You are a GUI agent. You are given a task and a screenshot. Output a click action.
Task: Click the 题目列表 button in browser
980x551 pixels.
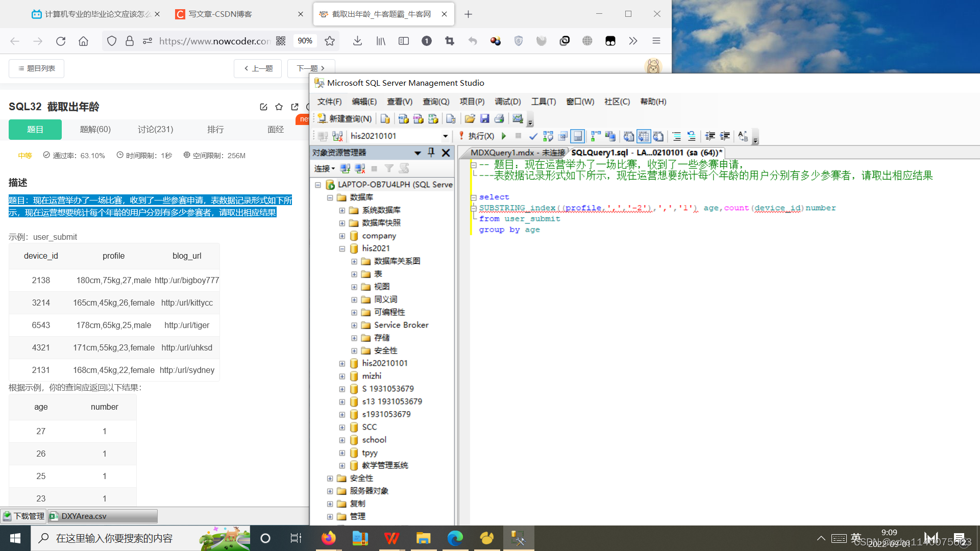pos(36,68)
